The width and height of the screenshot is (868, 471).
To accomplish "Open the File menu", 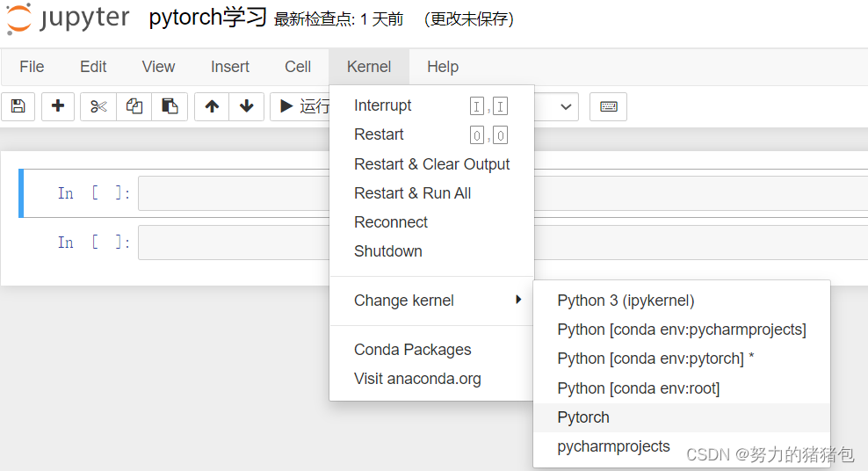I will pyautogui.click(x=32, y=67).
